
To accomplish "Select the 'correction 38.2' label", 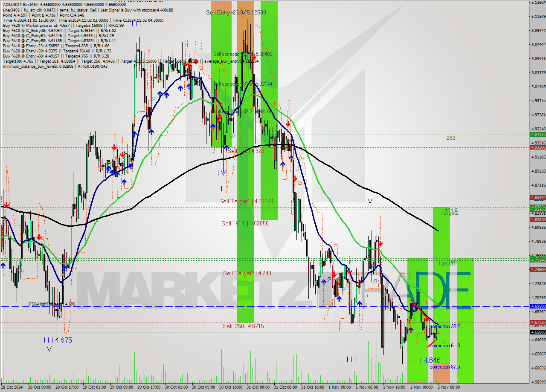I will click(x=444, y=326).
